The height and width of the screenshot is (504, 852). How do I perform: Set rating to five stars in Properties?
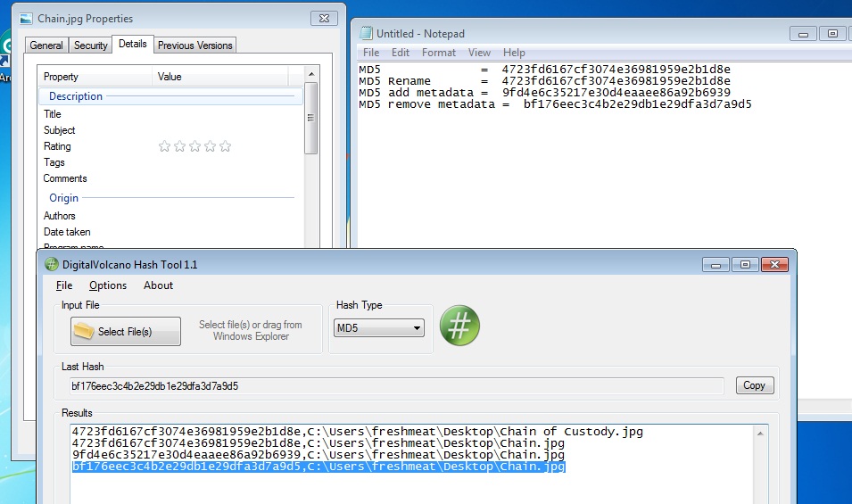click(226, 146)
